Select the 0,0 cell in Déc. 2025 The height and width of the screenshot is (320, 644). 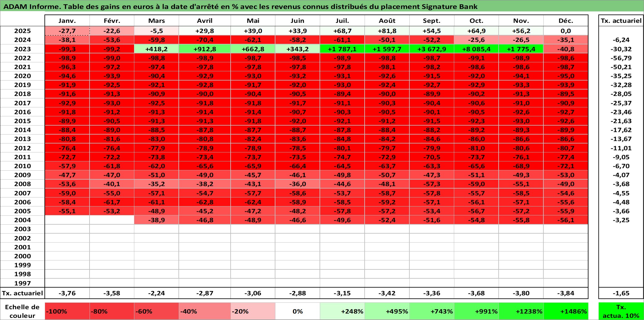pos(566,31)
